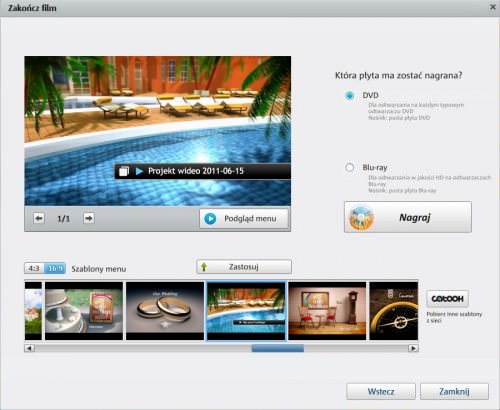Image resolution: width=500 pixels, height=410 pixels.
Task: Click Projekt wideo 2011-06-15 menu entry
Action: point(202,171)
